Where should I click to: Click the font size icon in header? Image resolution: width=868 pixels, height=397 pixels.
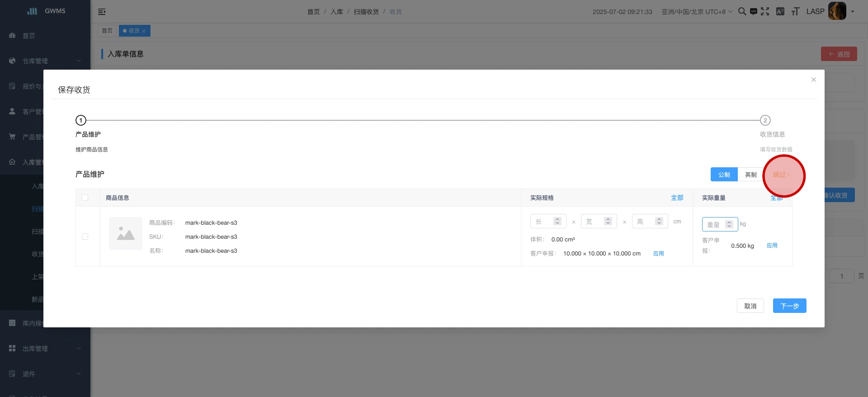point(795,11)
